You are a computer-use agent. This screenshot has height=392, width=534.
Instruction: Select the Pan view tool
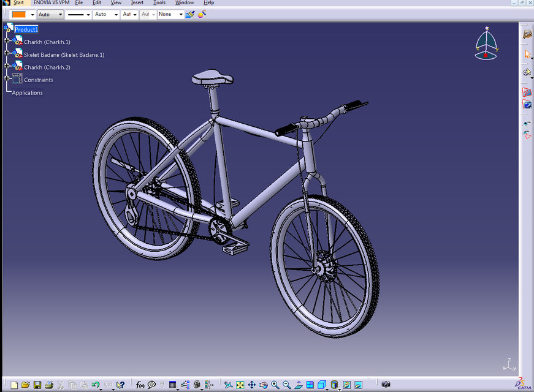(251, 385)
